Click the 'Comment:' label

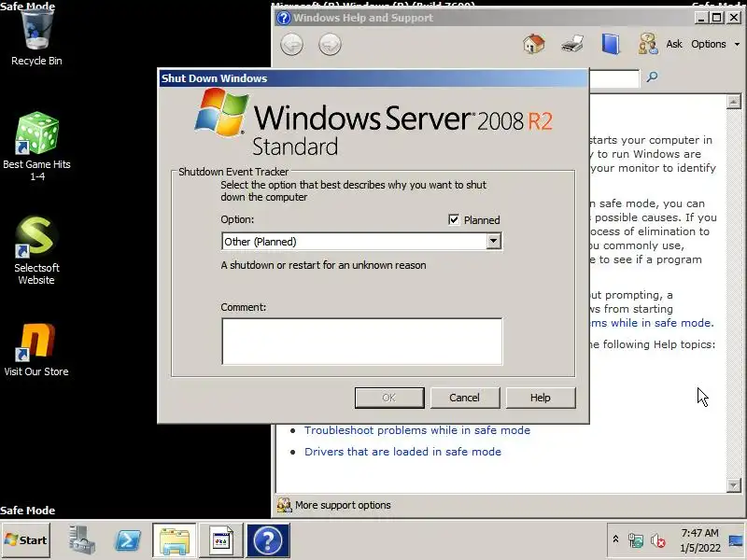244,307
